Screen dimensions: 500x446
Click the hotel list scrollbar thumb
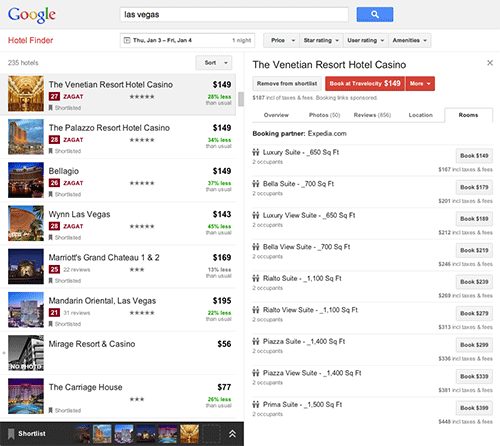point(241,99)
